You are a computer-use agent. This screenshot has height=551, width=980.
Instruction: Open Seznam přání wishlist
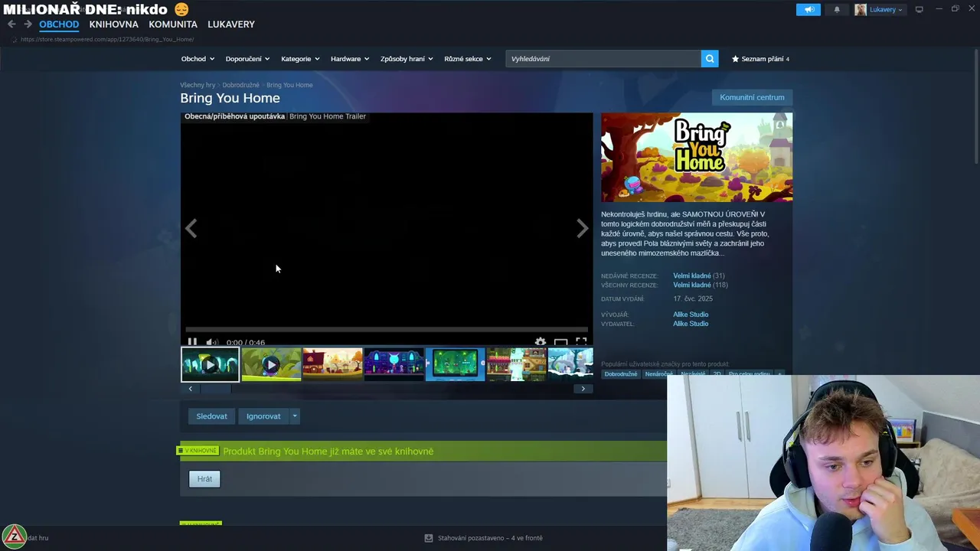tap(760, 59)
